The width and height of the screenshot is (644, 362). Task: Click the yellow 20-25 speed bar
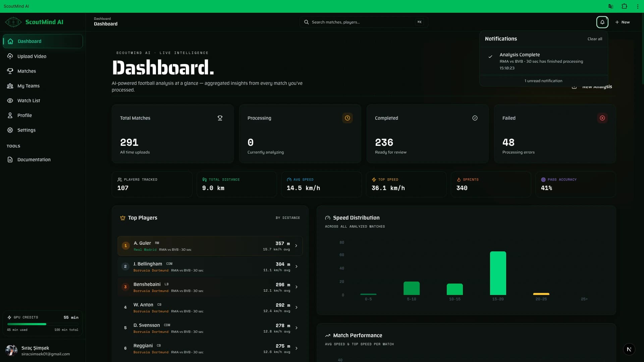click(x=541, y=294)
